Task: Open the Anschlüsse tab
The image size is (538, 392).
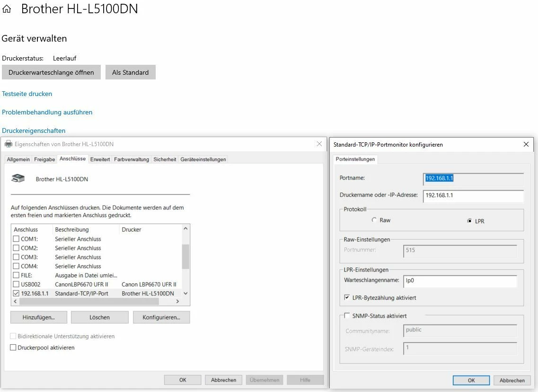Action: [x=72, y=158]
